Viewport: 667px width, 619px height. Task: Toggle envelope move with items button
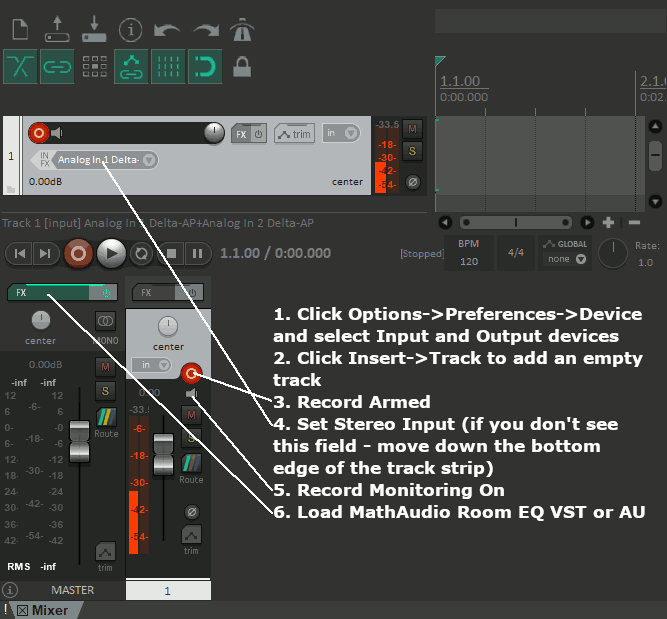coord(131,66)
